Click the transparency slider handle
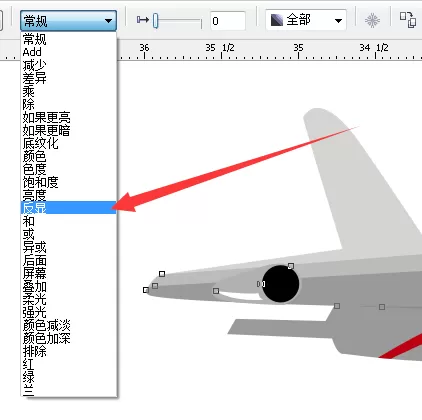The width and height of the screenshot is (422, 420). click(x=156, y=21)
